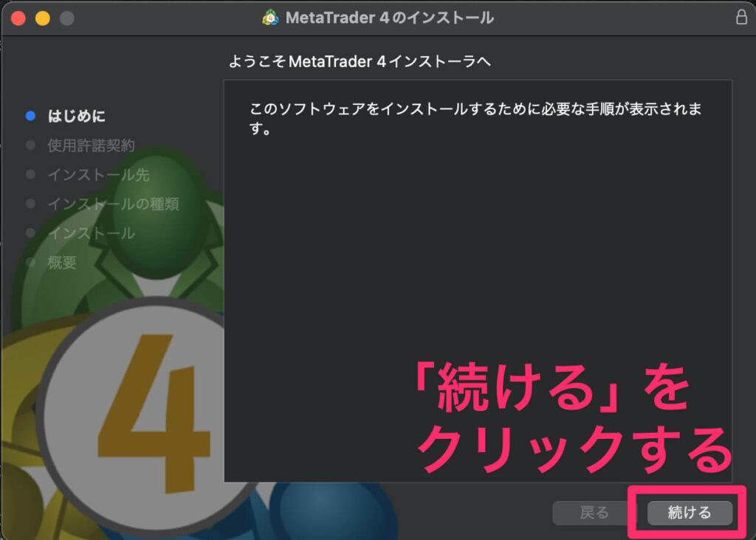Screen dimensions: 756x540
Task: Select the はじめに step in sidebar
Action: click(x=77, y=115)
